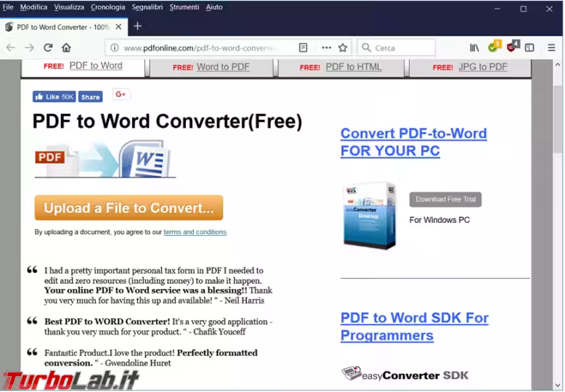Click the vertical scrollbar up arrow
This screenshot has height=392, width=565.
coord(558,65)
